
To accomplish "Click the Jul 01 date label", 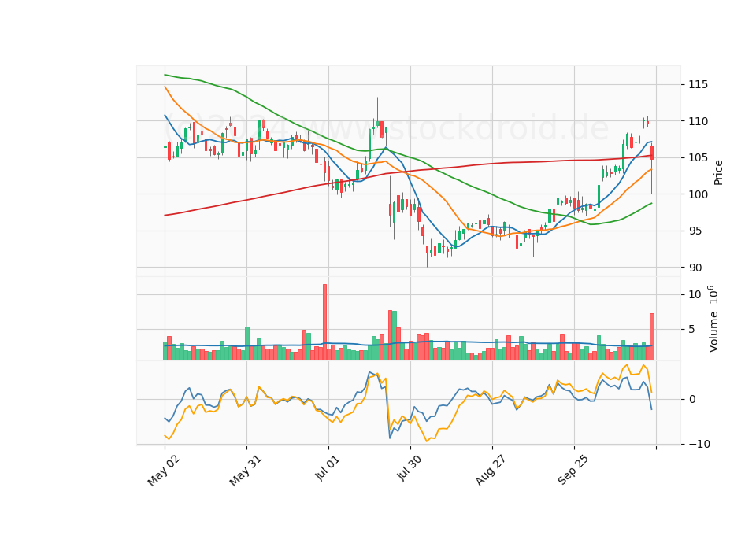I will point(328,469).
